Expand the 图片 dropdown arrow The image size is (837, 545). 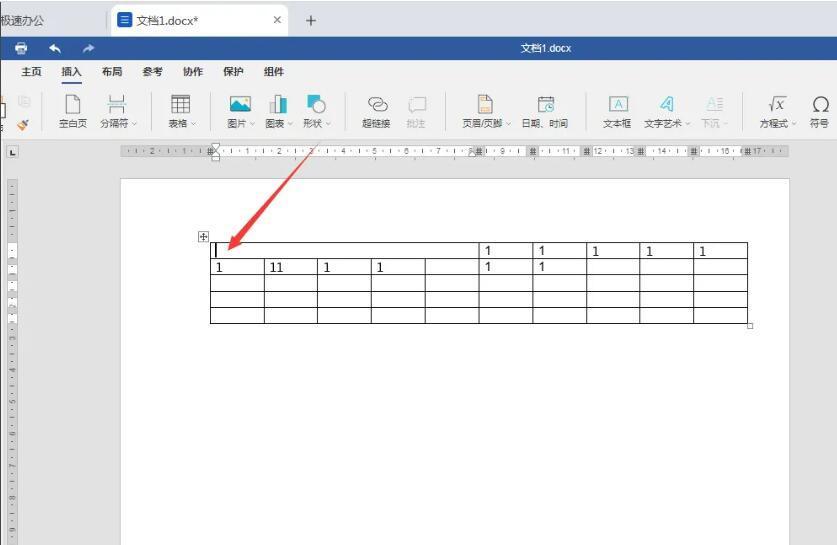tap(252, 124)
